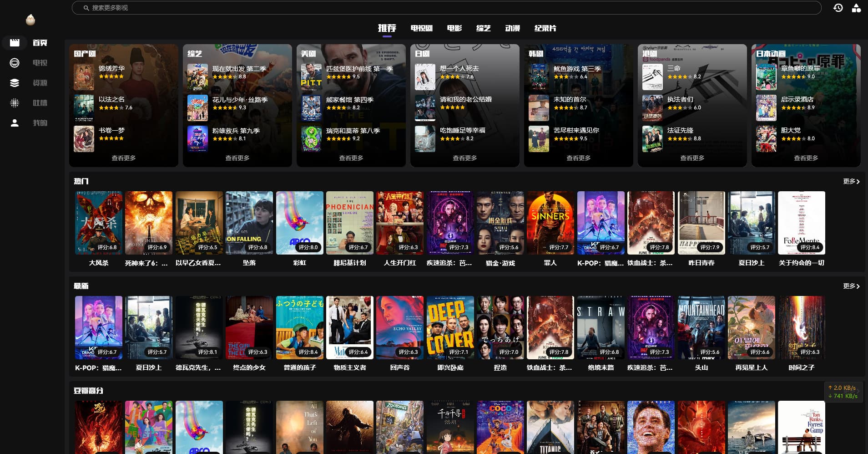Open the 物质主义者 poster

tap(350, 327)
